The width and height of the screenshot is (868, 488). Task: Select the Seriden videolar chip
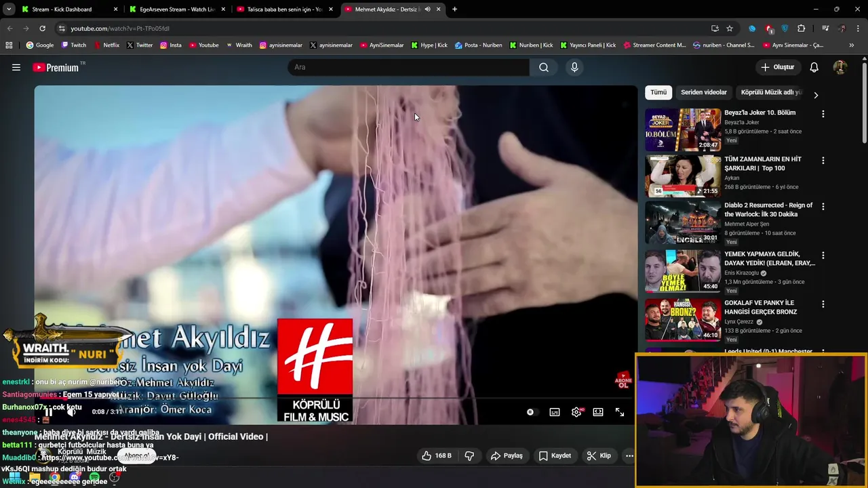tap(704, 92)
